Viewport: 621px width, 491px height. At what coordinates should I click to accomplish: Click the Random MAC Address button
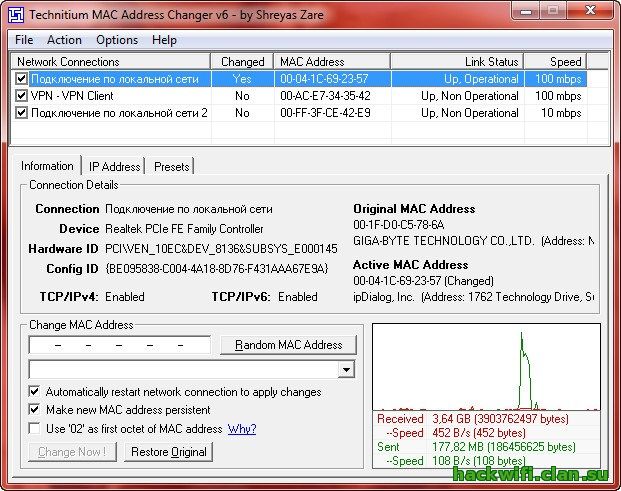click(288, 345)
